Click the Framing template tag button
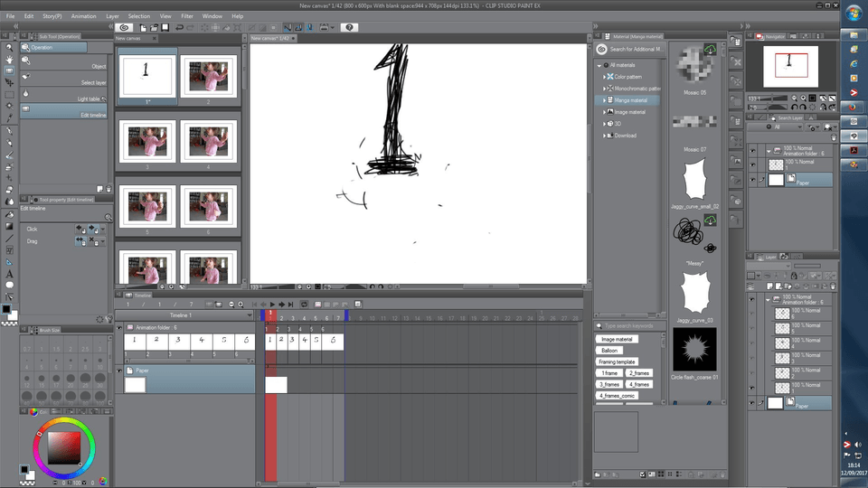Viewport: 868px width, 488px height. pyautogui.click(x=618, y=361)
